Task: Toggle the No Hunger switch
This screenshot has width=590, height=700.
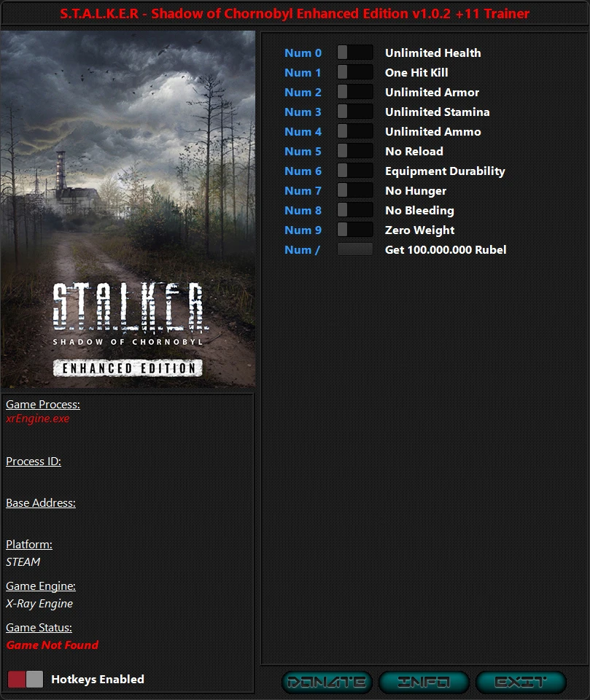Action: (354, 190)
